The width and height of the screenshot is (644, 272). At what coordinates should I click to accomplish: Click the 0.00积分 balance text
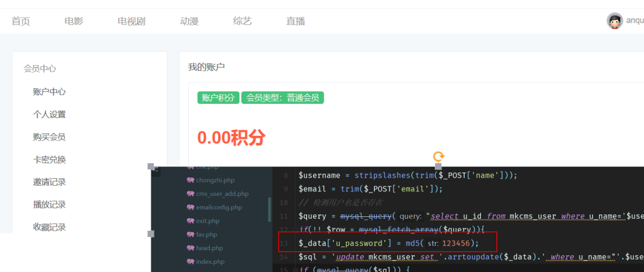(231, 138)
